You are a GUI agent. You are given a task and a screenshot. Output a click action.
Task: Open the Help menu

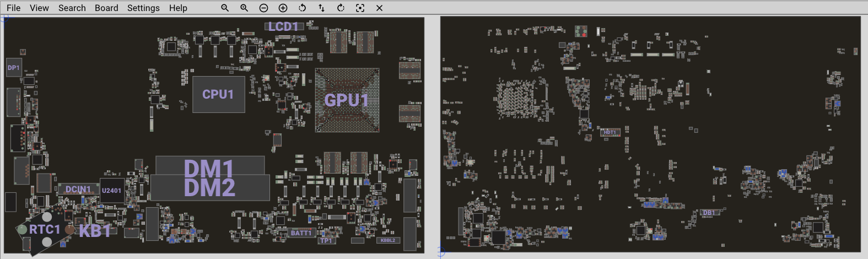tap(178, 8)
